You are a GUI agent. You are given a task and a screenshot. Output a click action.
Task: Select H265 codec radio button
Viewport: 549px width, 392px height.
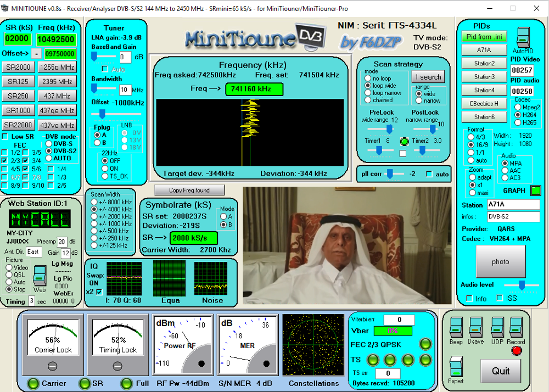[518, 122]
